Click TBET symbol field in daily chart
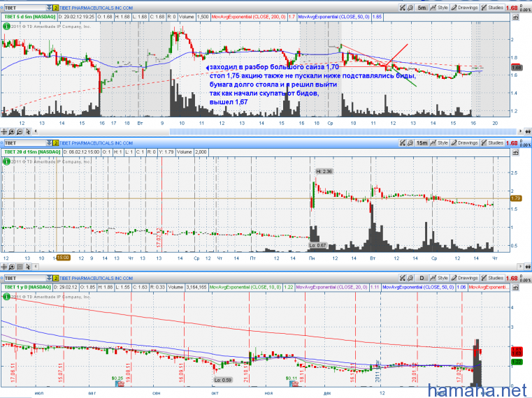 [24, 278]
